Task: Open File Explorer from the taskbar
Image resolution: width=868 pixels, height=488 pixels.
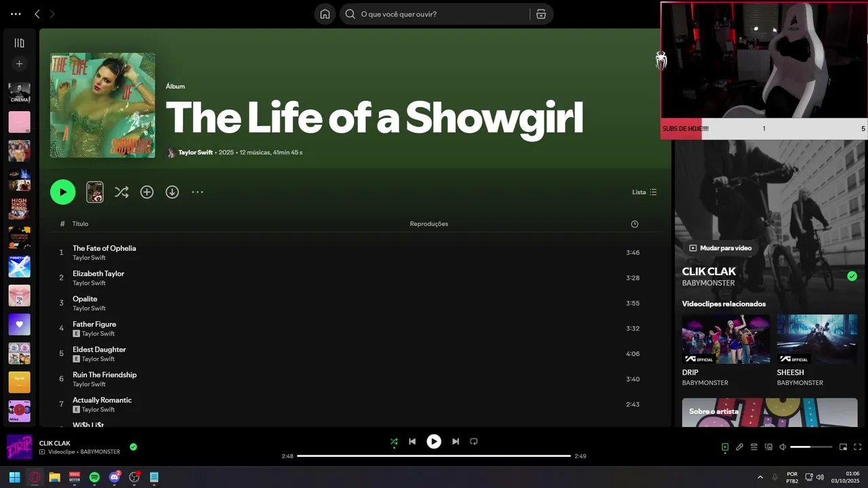Action: (x=54, y=477)
